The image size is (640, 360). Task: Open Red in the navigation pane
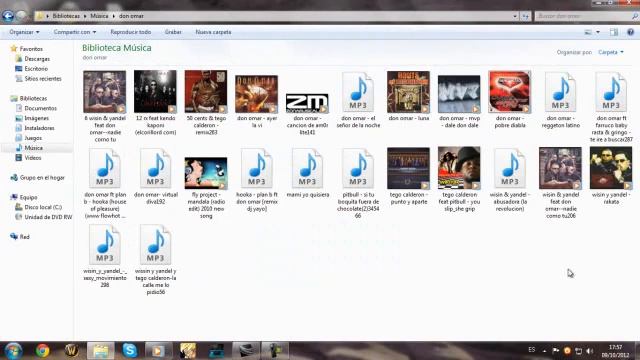click(24, 236)
